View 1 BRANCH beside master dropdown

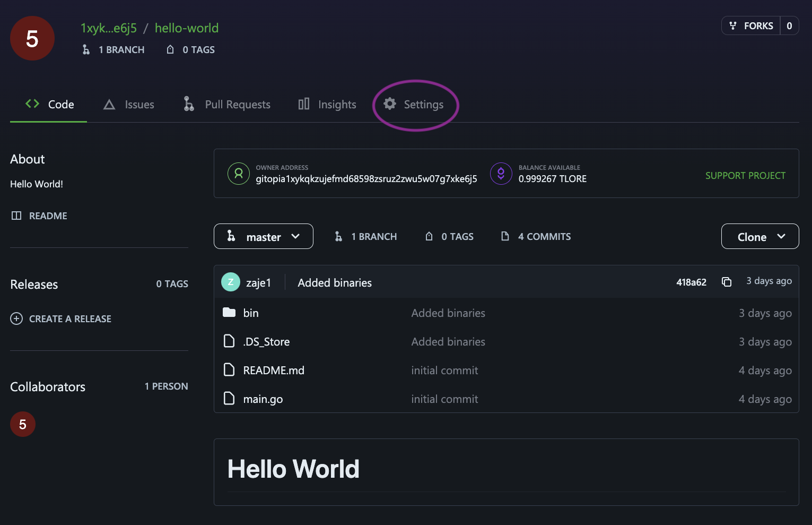pyautogui.click(x=374, y=236)
